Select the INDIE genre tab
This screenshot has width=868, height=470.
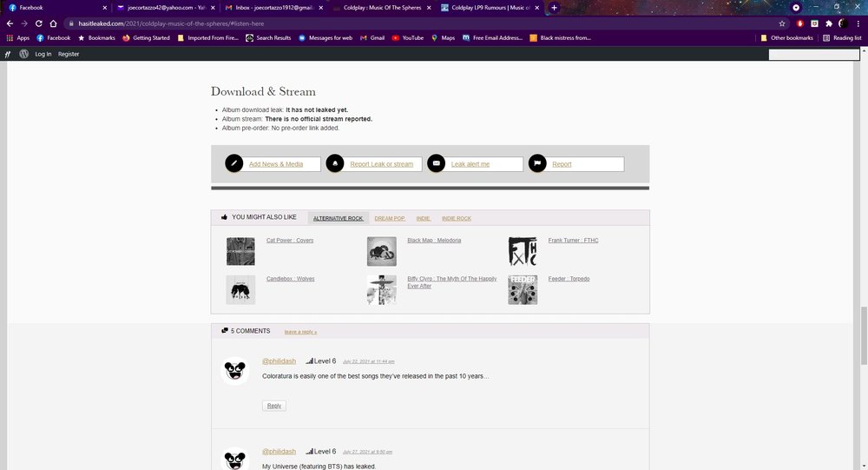424,218
